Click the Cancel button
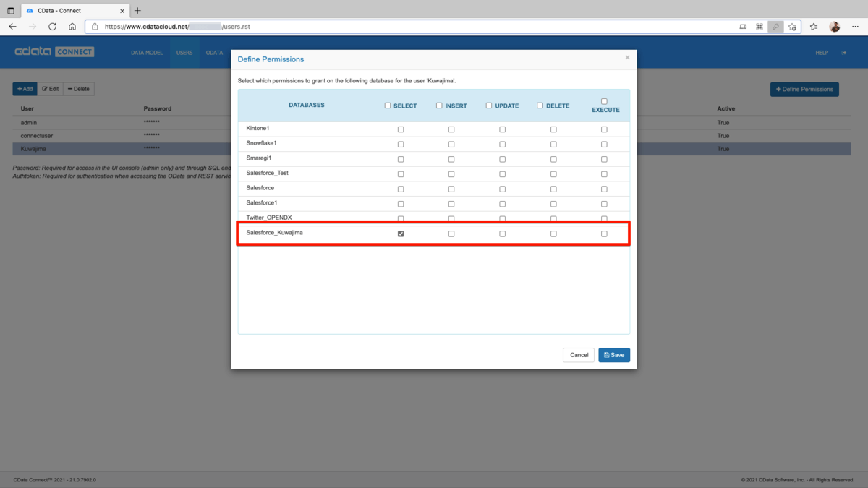This screenshot has height=488, width=868. [x=579, y=355]
